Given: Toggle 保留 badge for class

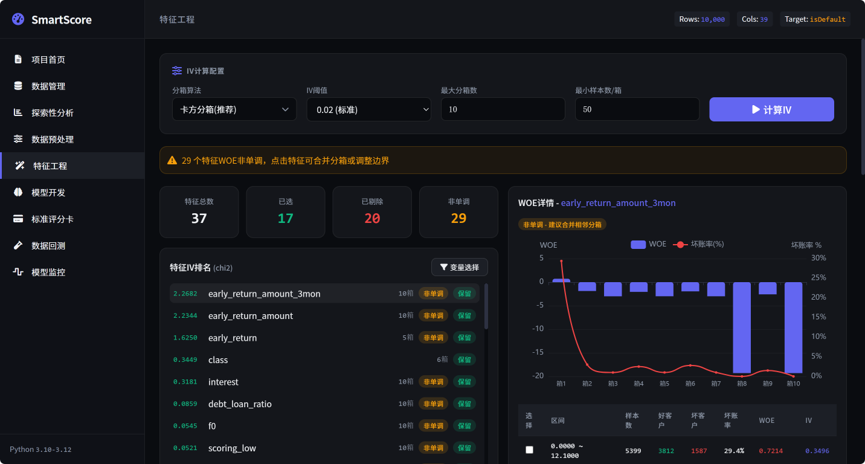Looking at the screenshot, I should (x=464, y=360).
